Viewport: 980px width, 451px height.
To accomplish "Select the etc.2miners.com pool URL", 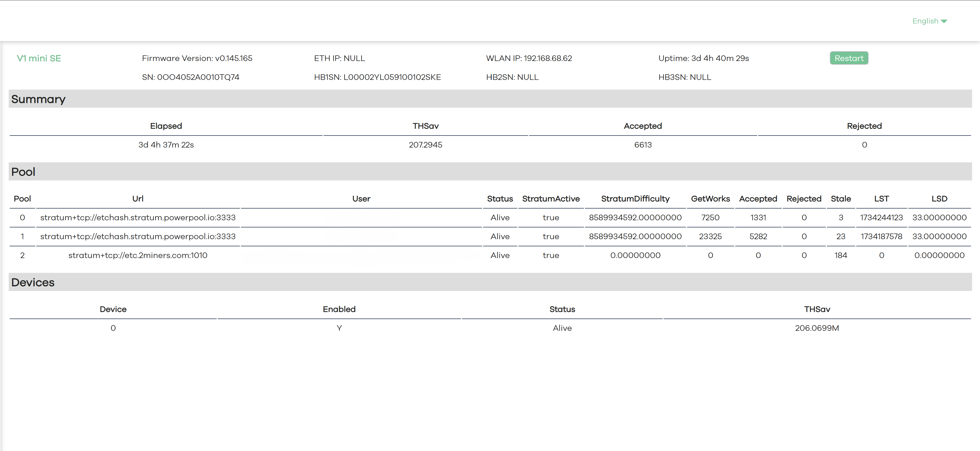I will [138, 255].
